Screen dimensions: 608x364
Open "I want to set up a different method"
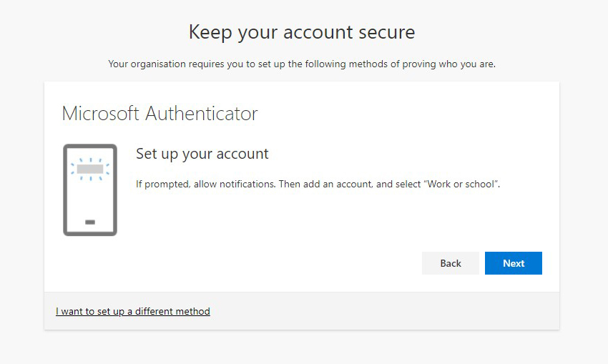click(x=133, y=312)
